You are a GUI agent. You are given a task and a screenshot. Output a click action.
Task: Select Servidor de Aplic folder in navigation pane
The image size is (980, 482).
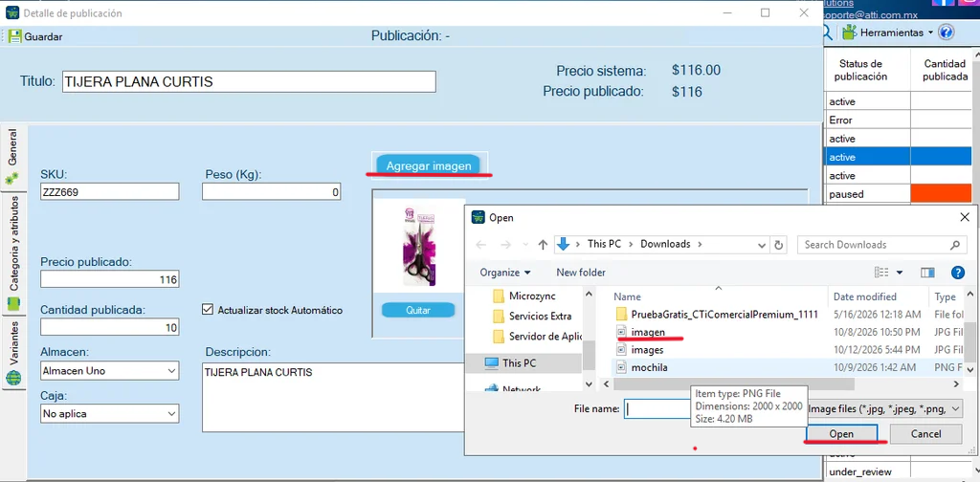tap(537, 337)
